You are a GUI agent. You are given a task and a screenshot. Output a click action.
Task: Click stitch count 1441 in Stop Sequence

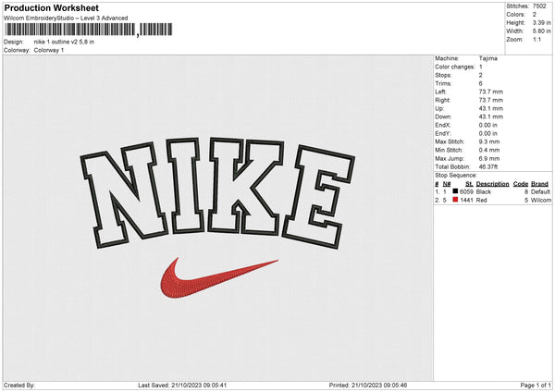point(466,201)
